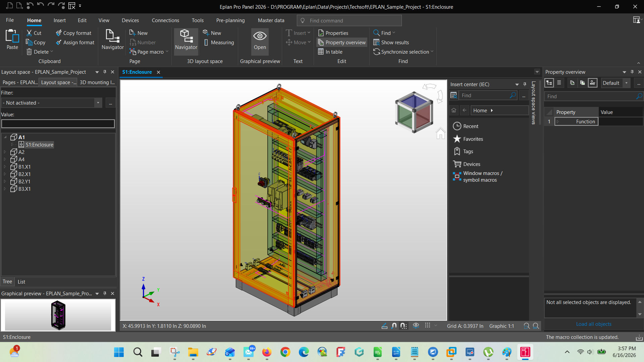Switch to 3D mounting layout tab
Image resolution: width=644 pixels, height=362 pixels.
click(x=97, y=82)
